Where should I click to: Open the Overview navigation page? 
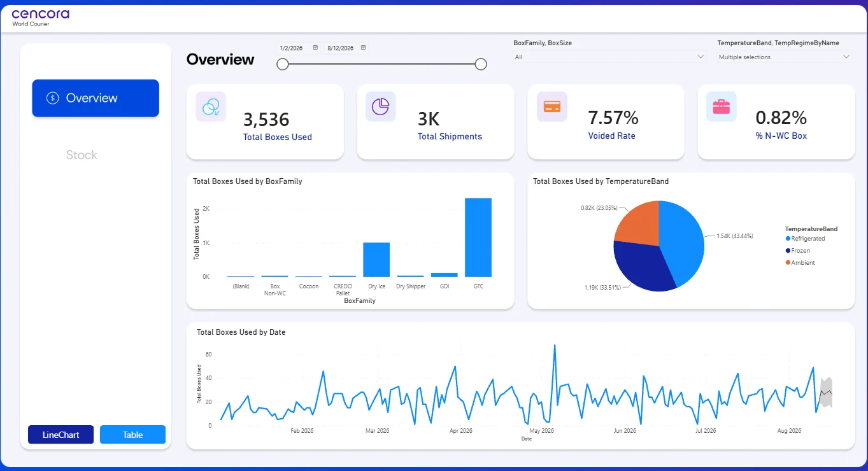[x=96, y=98]
